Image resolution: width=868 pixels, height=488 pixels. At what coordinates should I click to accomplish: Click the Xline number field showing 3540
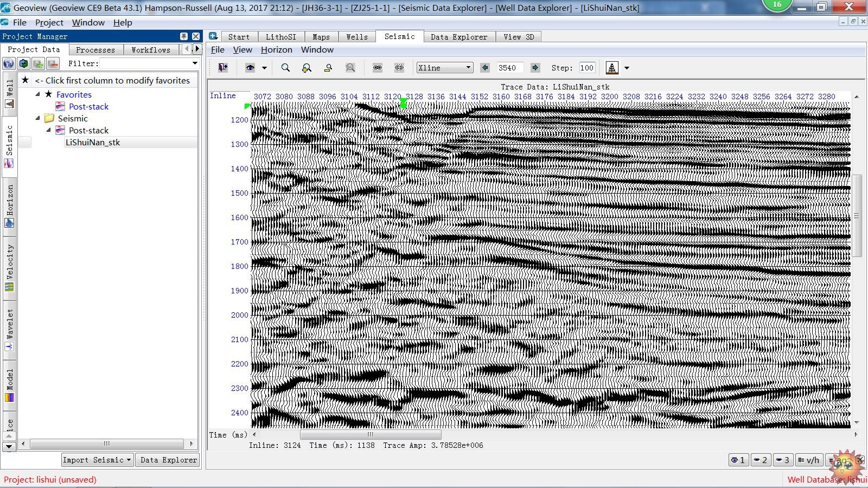[x=510, y=68]
